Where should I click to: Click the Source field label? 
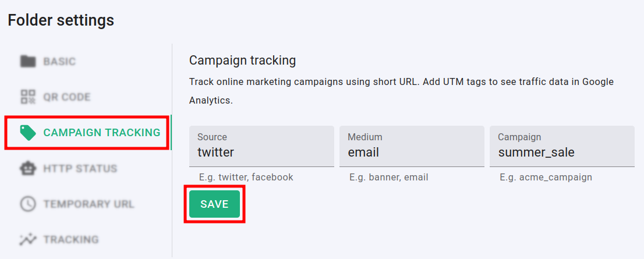coord(212,137)
